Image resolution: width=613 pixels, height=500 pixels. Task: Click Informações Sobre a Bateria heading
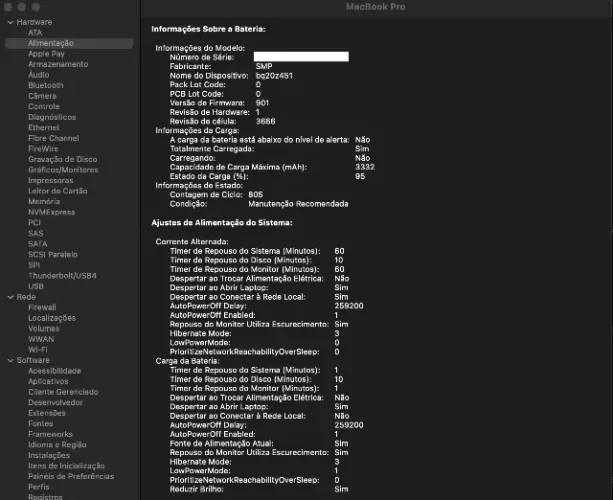coord(208,29)
